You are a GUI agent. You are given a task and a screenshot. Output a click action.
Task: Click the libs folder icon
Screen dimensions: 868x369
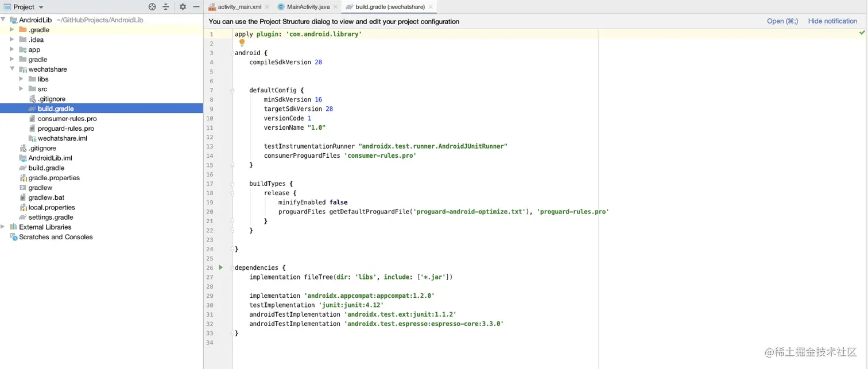(x=32, y=79)
